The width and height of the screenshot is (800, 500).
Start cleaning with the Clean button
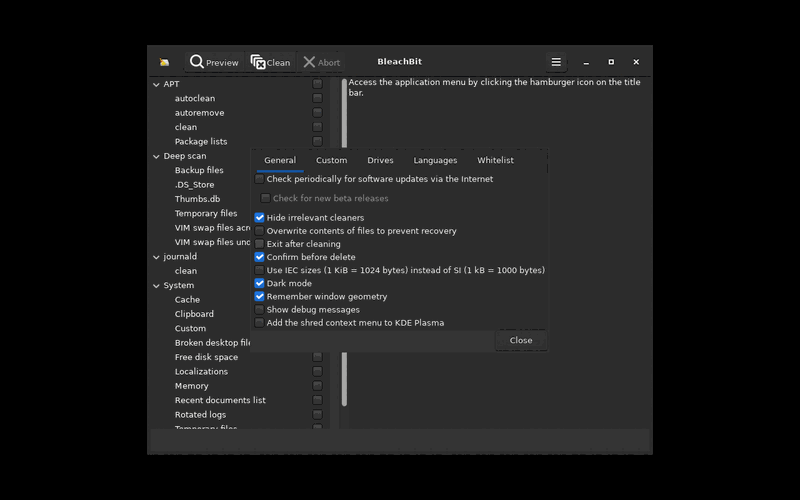coord(270,62)
